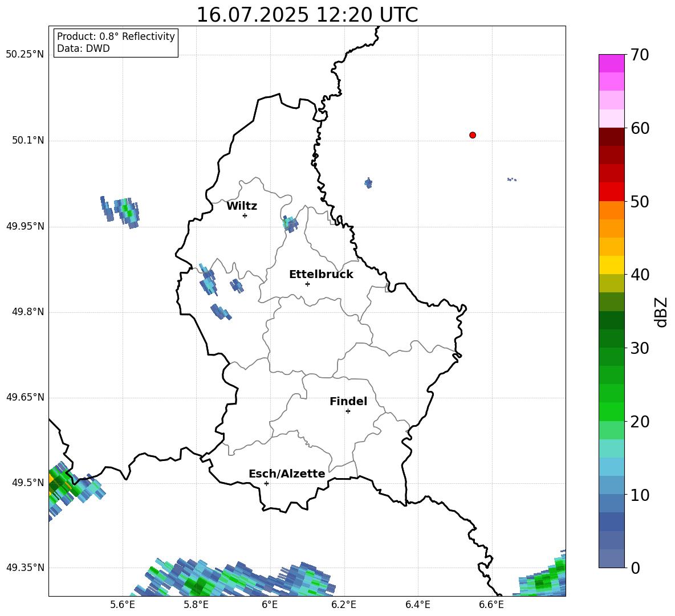Click the 49.35°N latitude label
Screen dimensions: 675x616
click(x=25, y=568)
